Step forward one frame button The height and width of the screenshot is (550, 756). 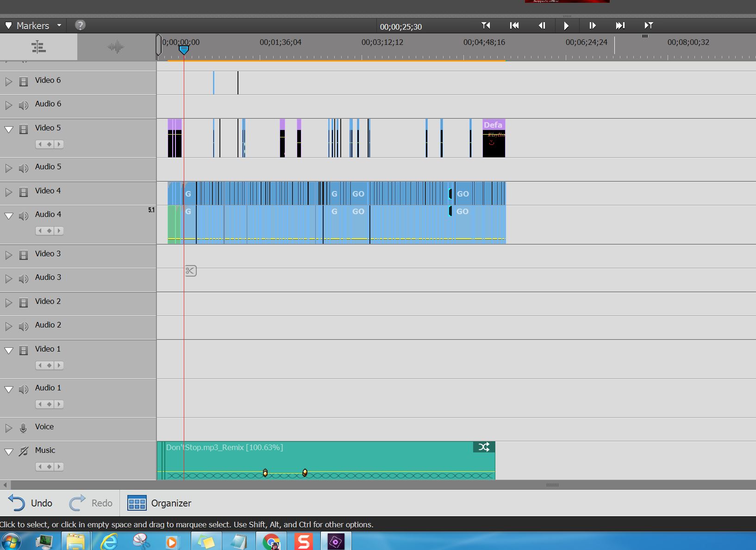pos(592,25)
